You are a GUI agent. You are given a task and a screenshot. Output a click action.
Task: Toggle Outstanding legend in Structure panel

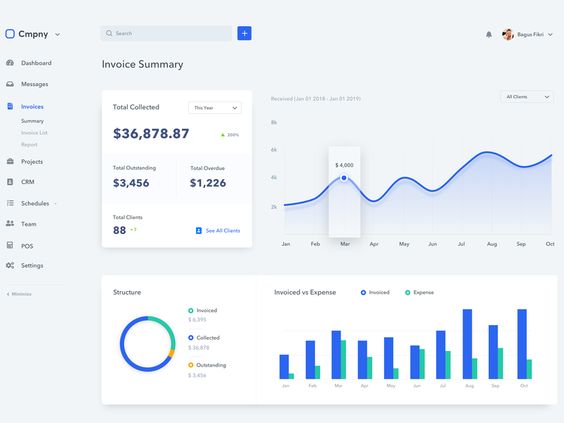pos(207,365)
